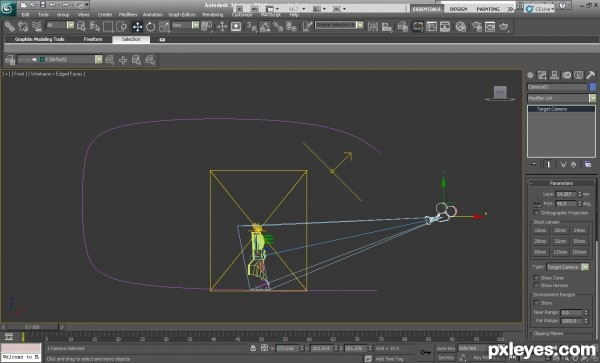This screenshot has width=600, height=363.
Task: Open the camera Type dropdown
Action: click(x=567, y=267)
